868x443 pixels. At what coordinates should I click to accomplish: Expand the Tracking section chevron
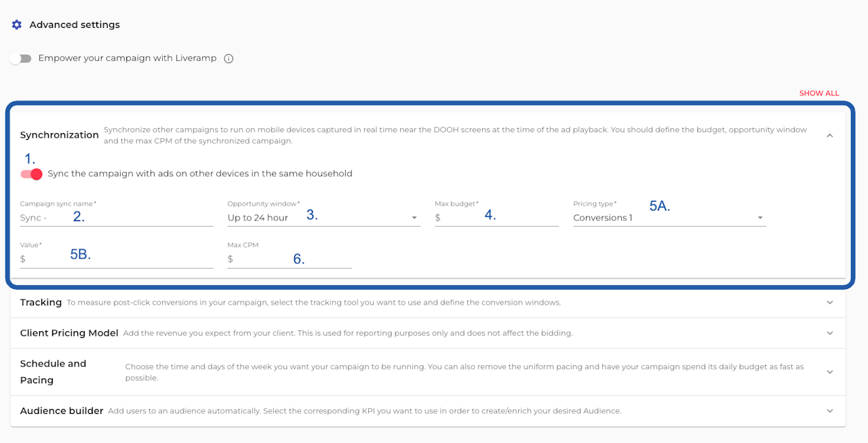click(829, 303)
